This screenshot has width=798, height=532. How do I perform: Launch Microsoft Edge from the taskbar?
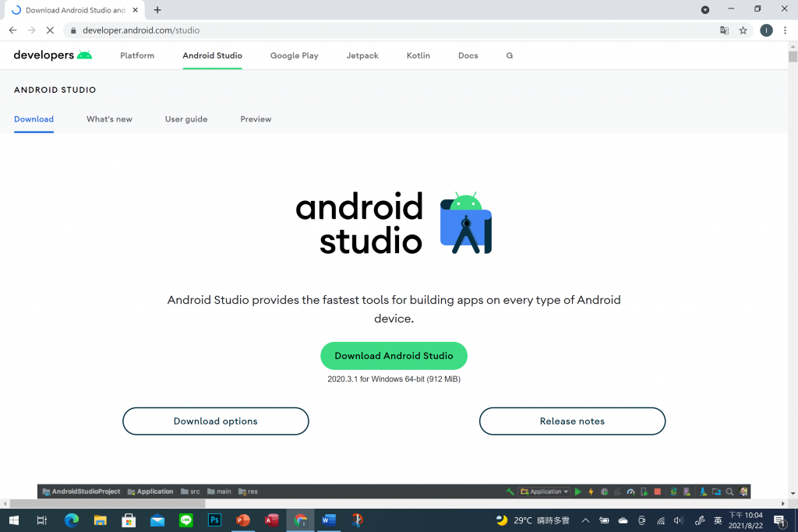[72, 520]
